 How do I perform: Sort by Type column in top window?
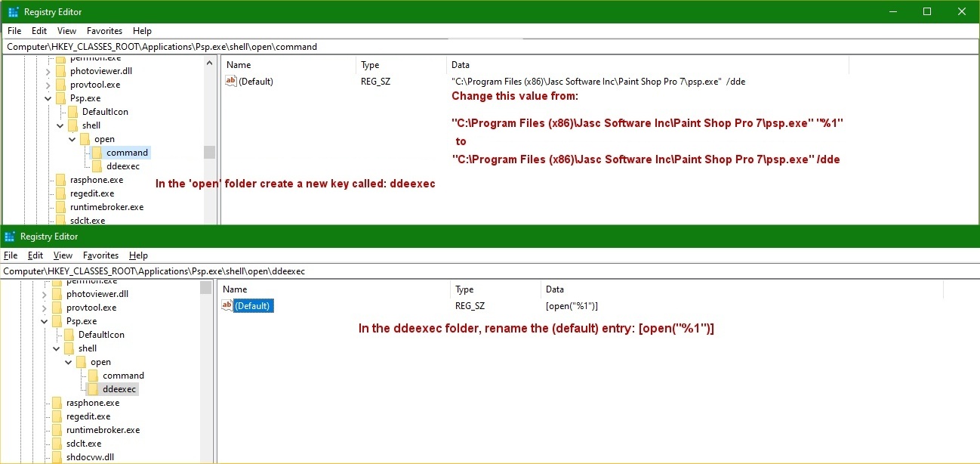coord(401,65)
